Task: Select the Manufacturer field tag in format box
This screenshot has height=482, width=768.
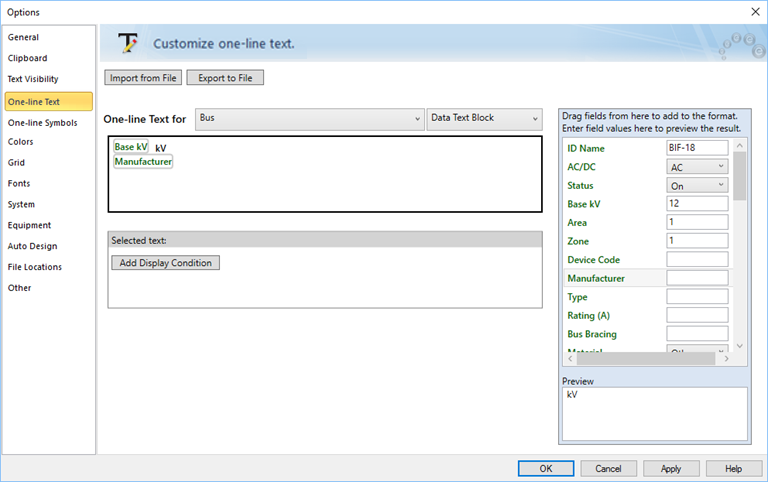Action: point(143,161)
